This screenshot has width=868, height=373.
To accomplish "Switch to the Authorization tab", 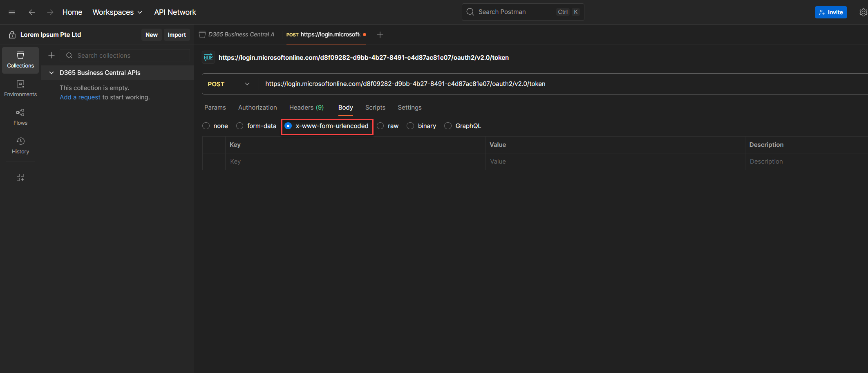I will coord(257,108).
